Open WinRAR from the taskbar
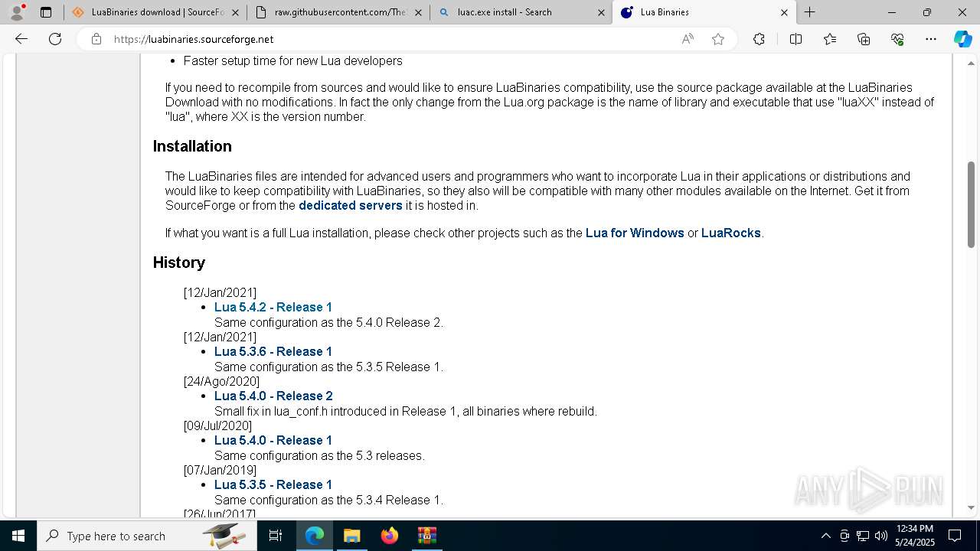Viewport: 980px width, 551px height. 426,536
